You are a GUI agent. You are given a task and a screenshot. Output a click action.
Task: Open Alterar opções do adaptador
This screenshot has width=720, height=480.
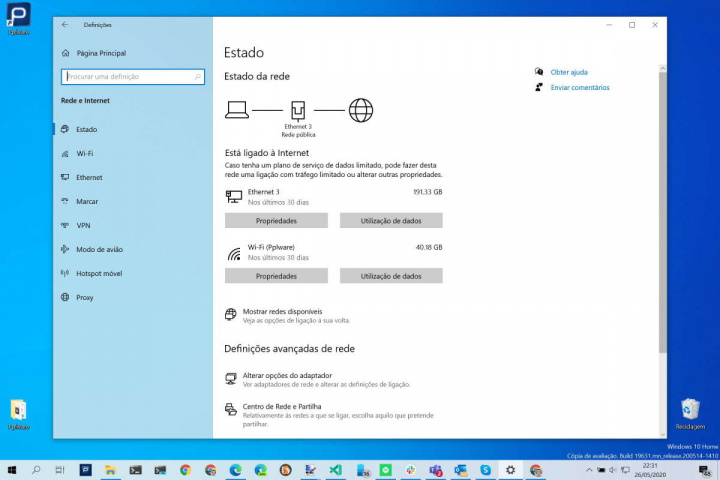(x=287, y=376)
